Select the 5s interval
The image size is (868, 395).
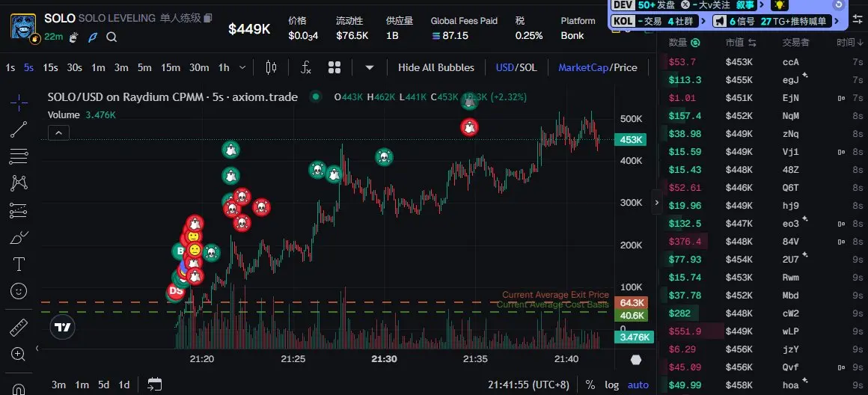(x=28, y=67)
